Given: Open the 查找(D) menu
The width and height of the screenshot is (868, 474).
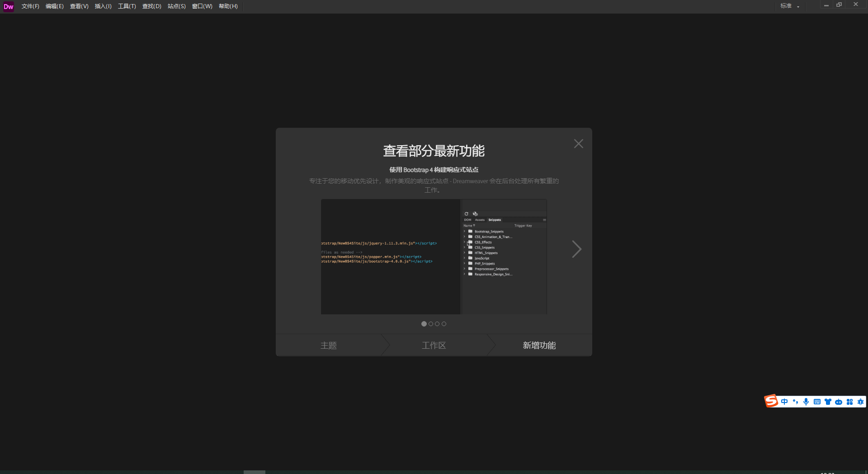Looking at the screenshot, I should [x=152, y=6].
